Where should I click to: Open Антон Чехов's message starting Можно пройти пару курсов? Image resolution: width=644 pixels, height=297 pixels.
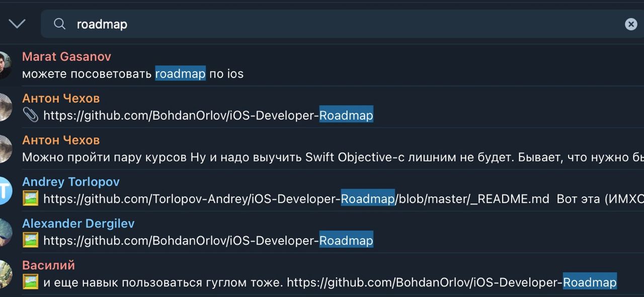[x=333, y=157]
